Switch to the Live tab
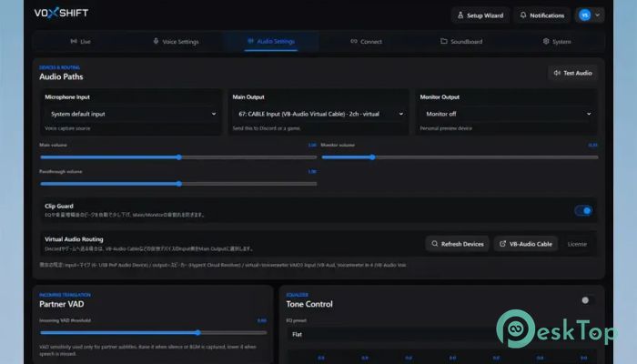This screenshot has width=637, height=364. coord(80,42)
